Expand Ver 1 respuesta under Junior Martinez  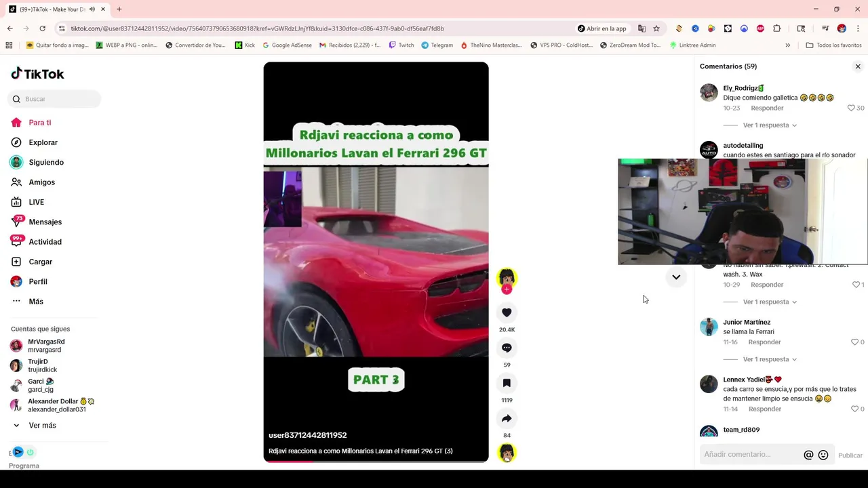tap(770, 359)
